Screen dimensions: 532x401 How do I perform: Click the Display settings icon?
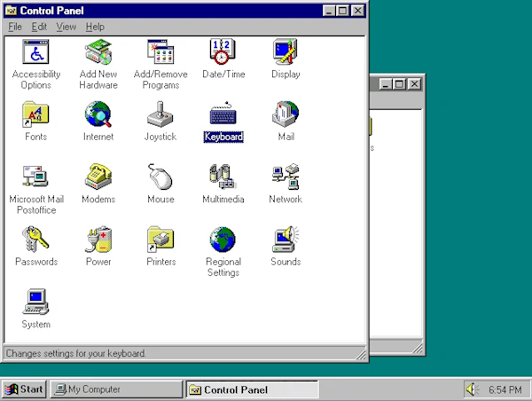tap(286, 51)
